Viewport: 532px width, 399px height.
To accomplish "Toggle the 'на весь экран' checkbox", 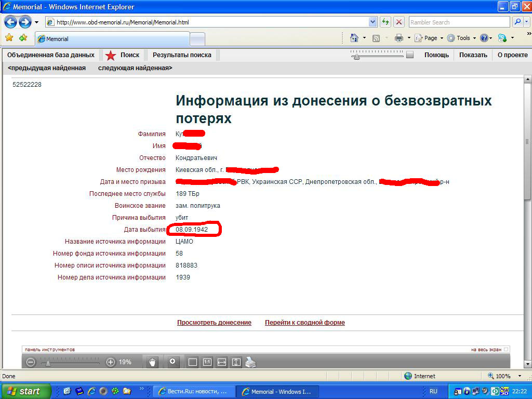I will (506, 350).
